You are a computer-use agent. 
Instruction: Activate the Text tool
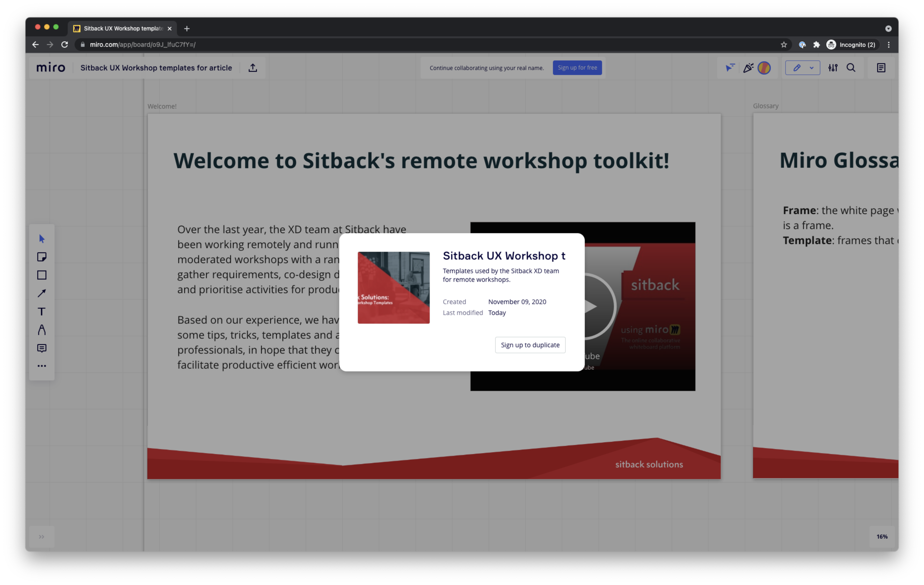coord(42,312)
